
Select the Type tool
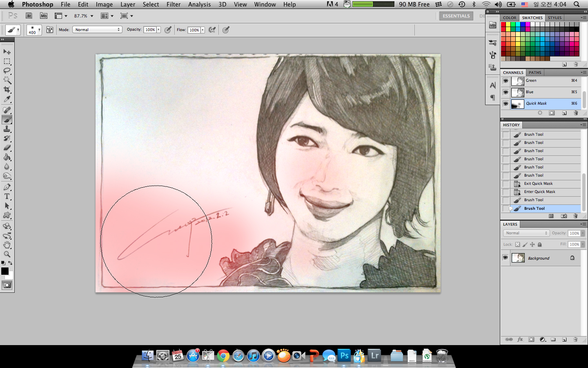7,196
